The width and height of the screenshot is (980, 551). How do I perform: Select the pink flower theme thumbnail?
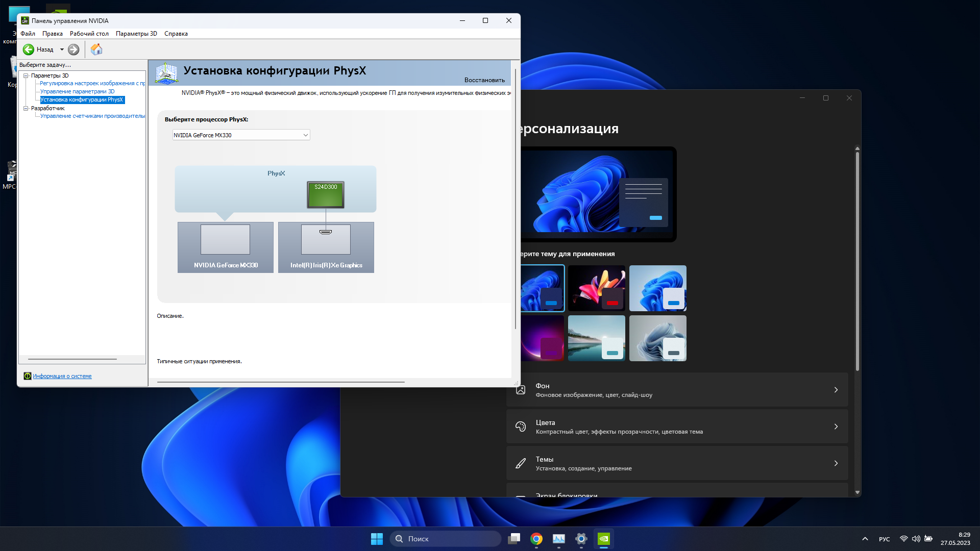[x=596, y=288]
